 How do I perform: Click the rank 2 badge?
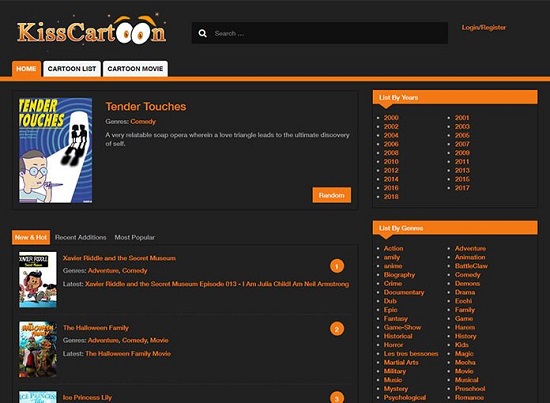(337, 329)
